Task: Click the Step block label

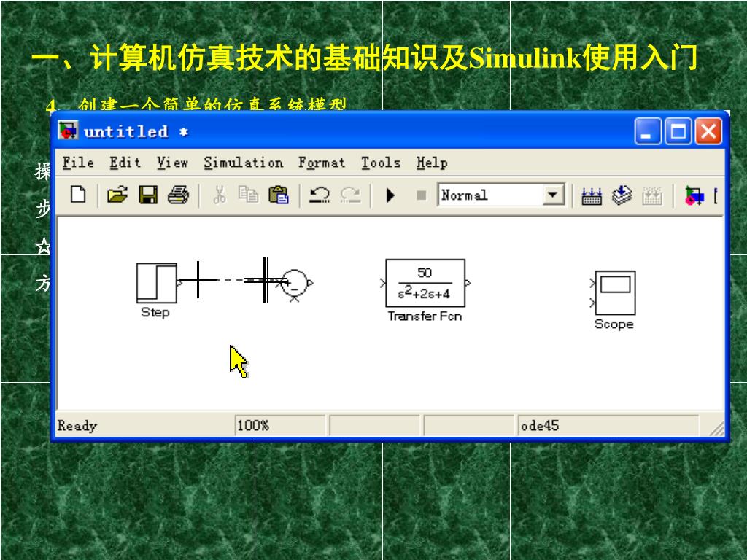Action: 155,312
